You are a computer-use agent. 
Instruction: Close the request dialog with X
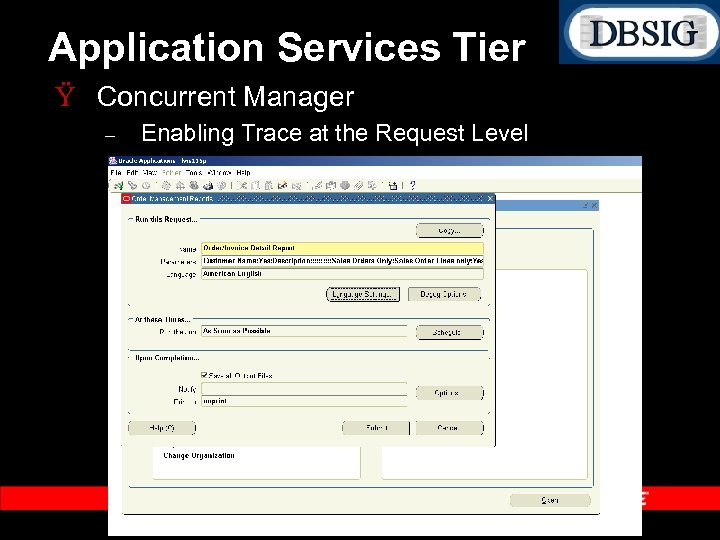490,198
